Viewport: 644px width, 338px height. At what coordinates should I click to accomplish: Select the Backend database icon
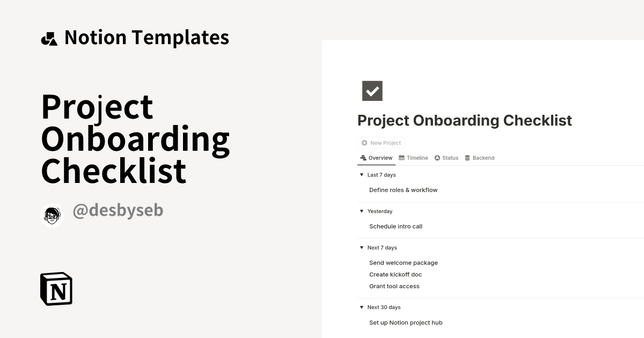coord(466,158)
